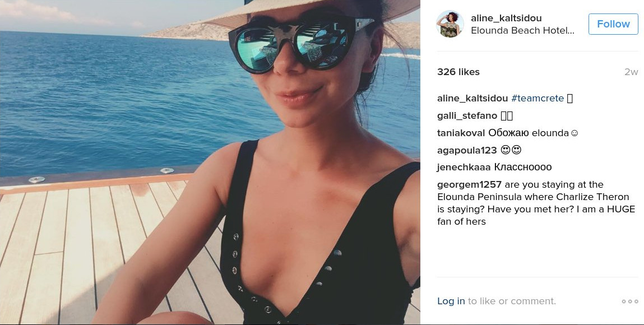Open the three-dot more options menu
Screen dimensions: 644x325
pos(629,301)
